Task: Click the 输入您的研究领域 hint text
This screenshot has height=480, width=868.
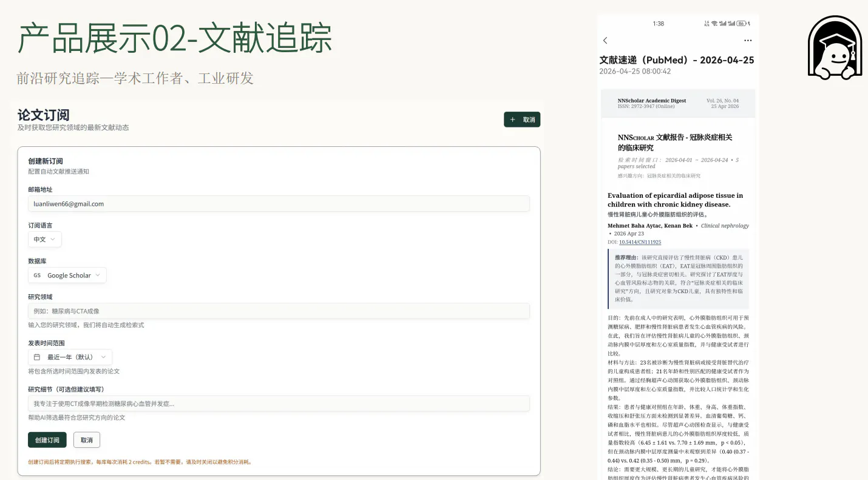Action: [86, 325]
